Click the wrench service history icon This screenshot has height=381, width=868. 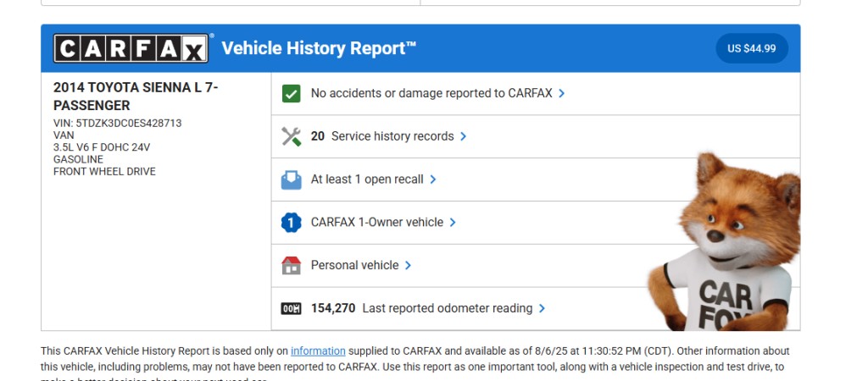click(292, 136)
